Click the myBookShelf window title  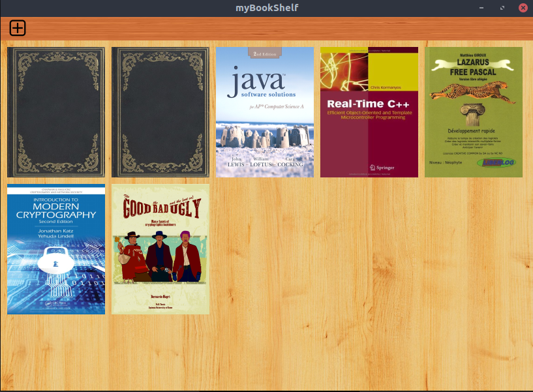click(x=266, y=8)
